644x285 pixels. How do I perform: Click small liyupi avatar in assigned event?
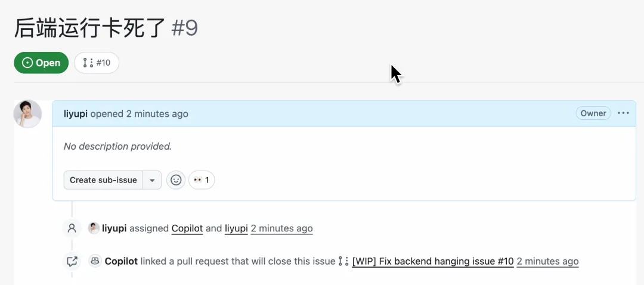point(94,228)
